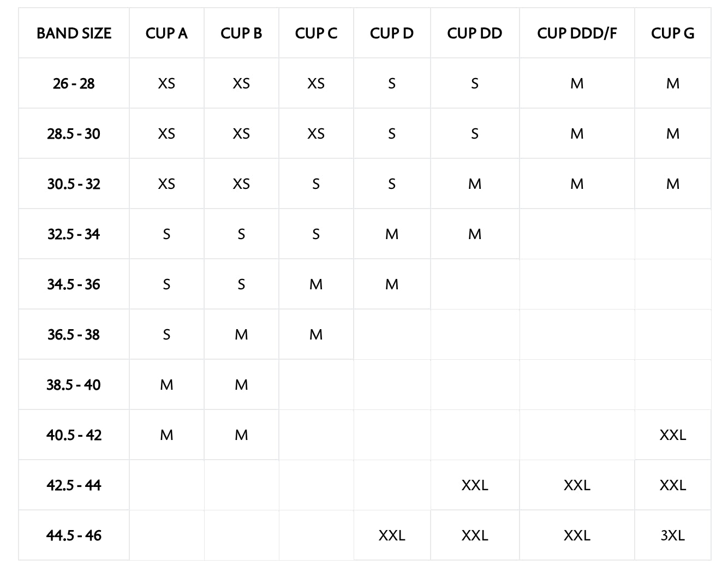Image resolution: width=728 pixels, height=571 pixels.
Task: Click XXL in the 40.5 - 42 row
Action: coord(673,435)
